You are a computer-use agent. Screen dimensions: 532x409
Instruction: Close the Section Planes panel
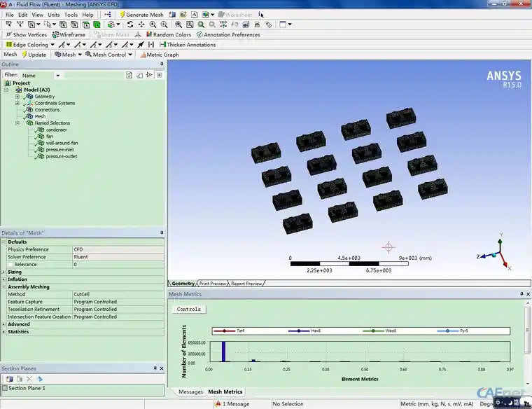[x=162, y=368]
